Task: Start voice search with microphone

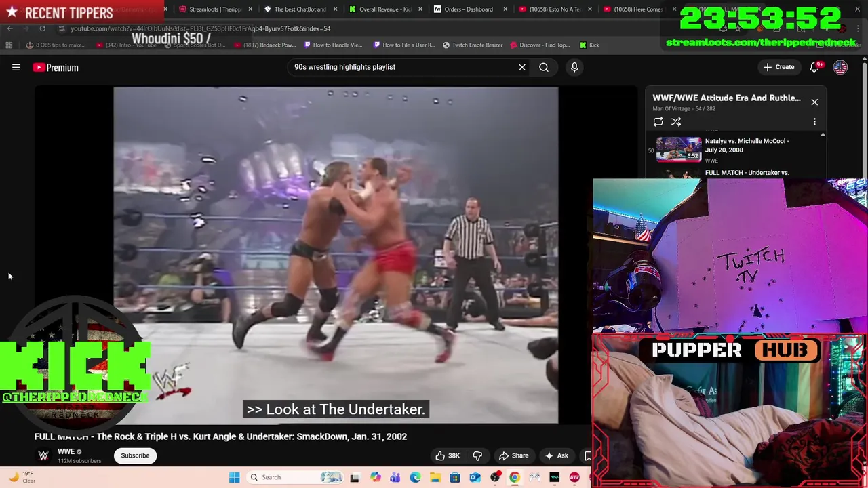Action: click(x=574, y=67)
